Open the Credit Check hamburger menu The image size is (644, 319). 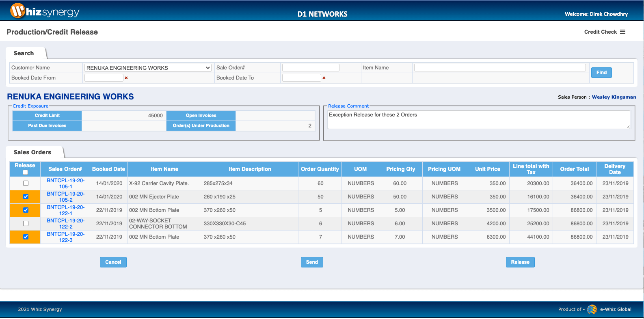(x=622, y=32)
